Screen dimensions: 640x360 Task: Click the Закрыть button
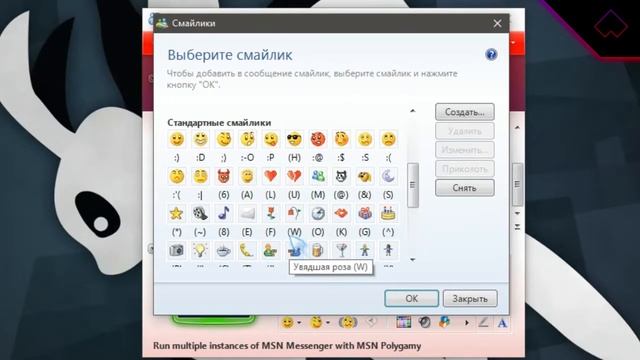click(470, 298)
